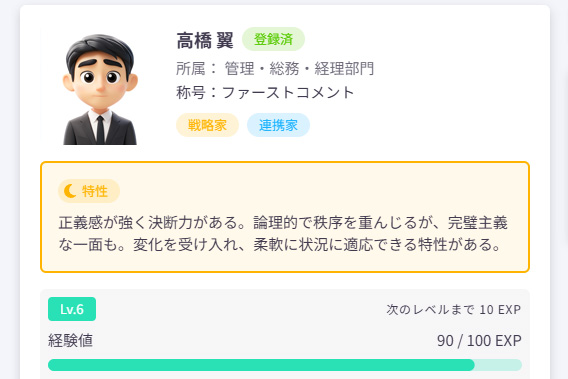Click the trait description paragraph text
Screen dimensions: 568x379
[x=283, y=234]
